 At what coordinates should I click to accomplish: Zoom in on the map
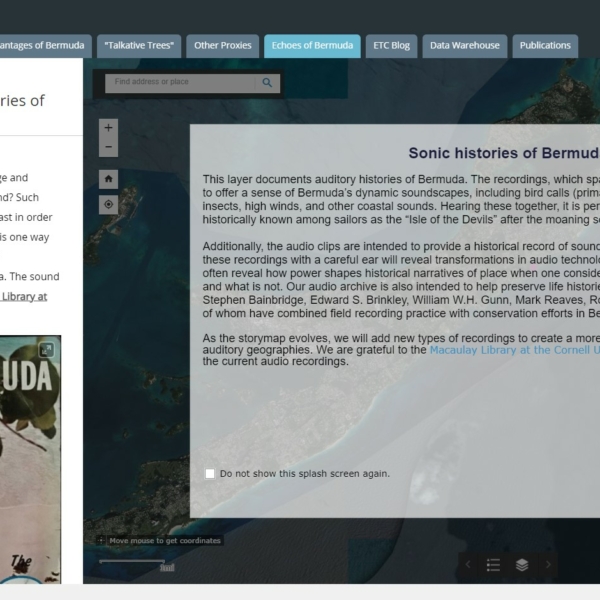coord(109,128)
